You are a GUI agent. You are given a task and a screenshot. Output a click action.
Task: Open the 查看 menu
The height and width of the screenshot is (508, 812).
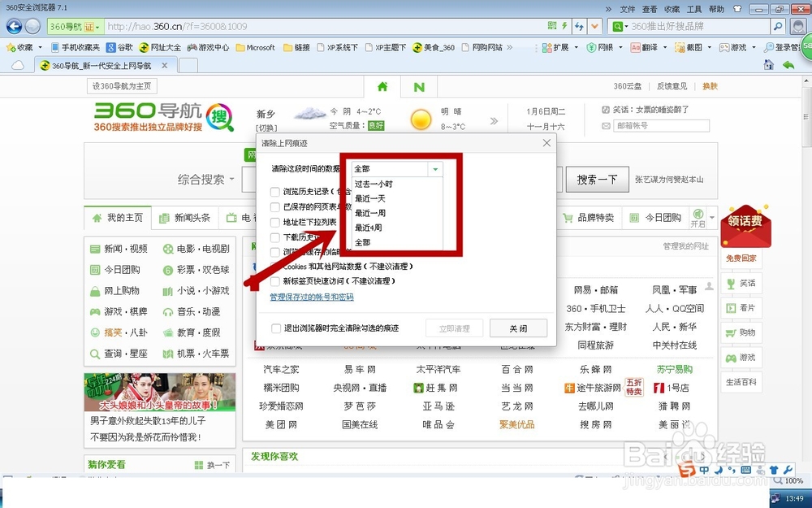[650, 9]
